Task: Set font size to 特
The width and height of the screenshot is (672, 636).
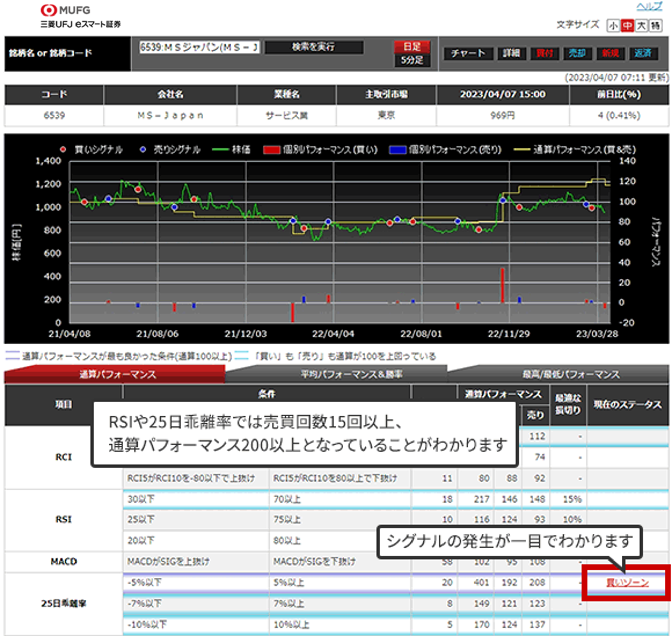Action: pyautogui.click(x=655, y=26)
